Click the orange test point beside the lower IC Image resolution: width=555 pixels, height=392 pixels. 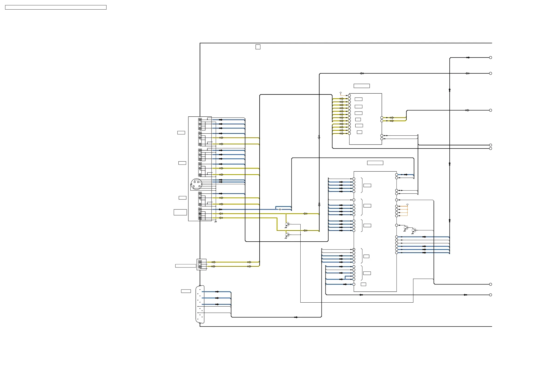[407, 205]
